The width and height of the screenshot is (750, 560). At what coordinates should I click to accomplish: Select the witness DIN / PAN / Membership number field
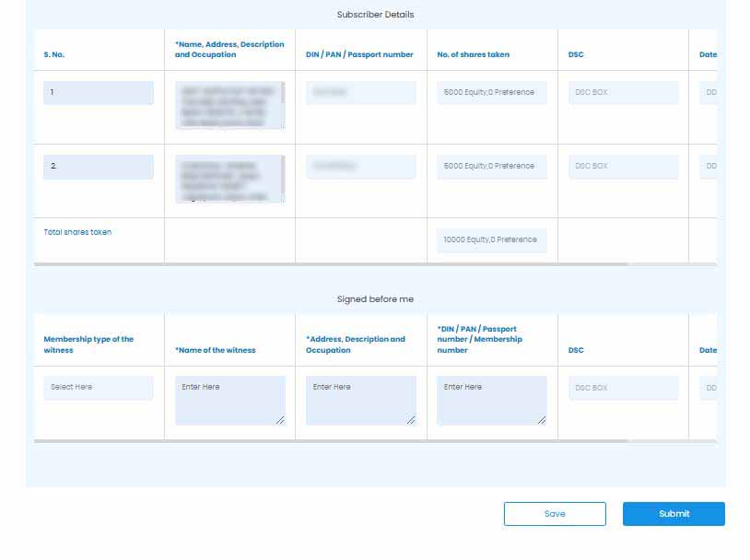pyautogui.click(x=491, y=400)
